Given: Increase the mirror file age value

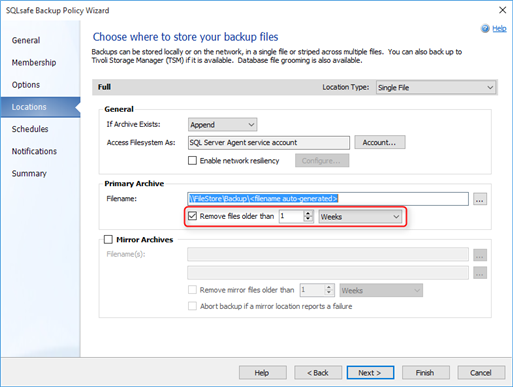Looking at the screenshot, I should pyautogui.click(x=329, y=287).
